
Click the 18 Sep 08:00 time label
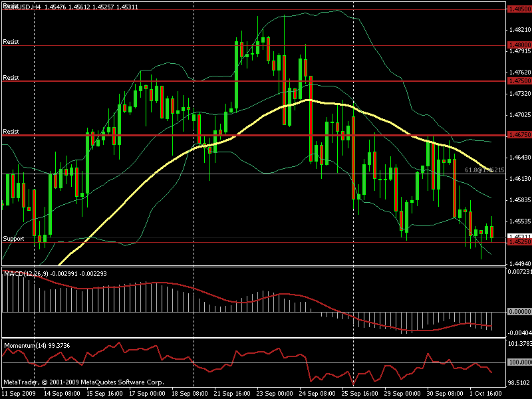coord(190,394)
